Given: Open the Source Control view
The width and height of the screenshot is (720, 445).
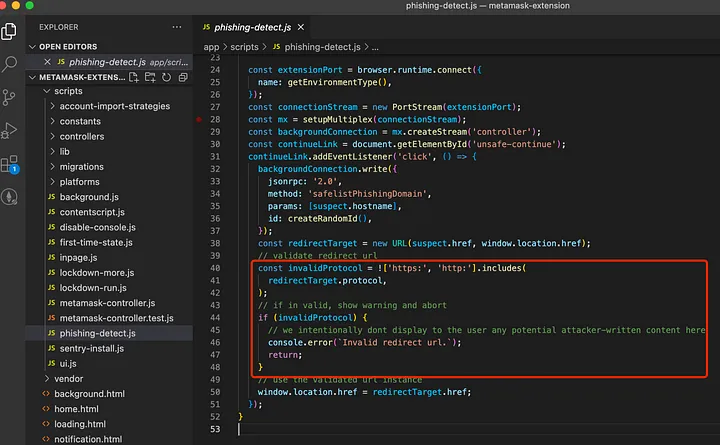Looking at the screenshot, I should [x=10, y=97].
